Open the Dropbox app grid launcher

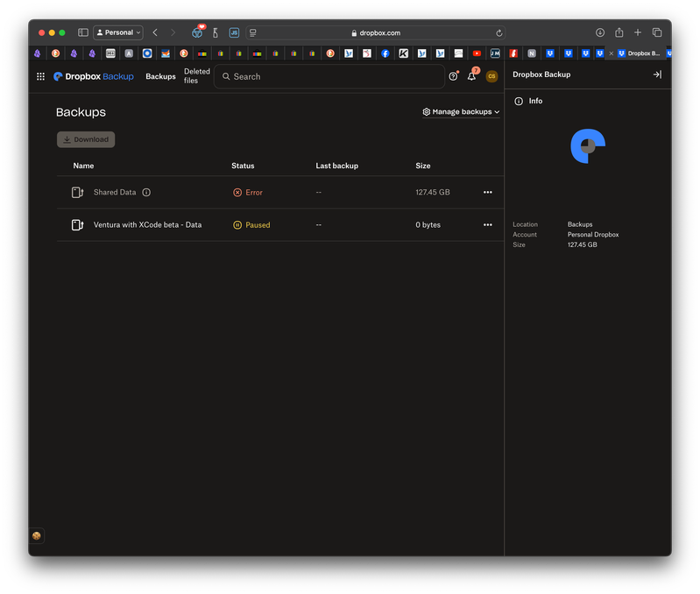[40, 77]
